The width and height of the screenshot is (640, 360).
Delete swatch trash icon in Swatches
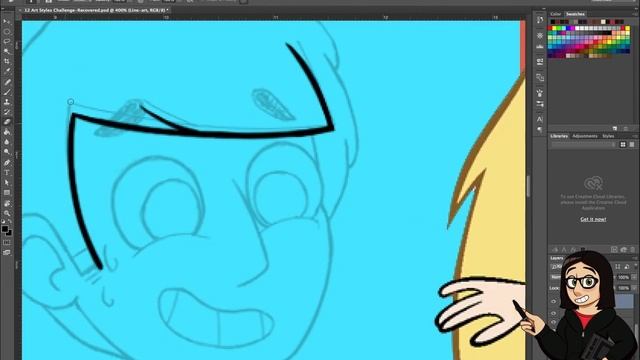pos(625,128)
